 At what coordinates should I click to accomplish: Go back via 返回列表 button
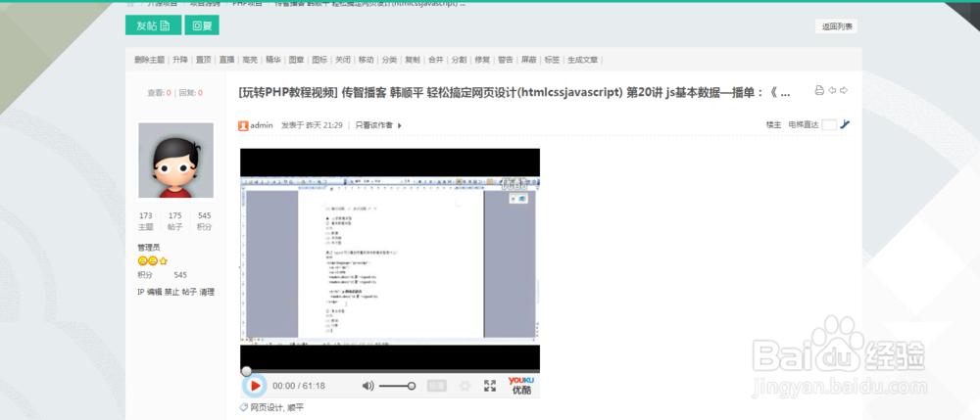(836, 26)
